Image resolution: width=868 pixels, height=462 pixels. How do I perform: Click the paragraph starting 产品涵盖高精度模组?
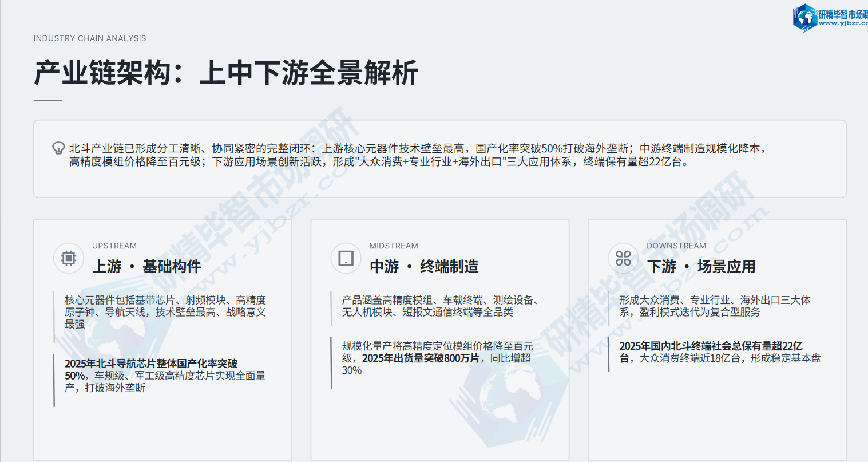442,306
